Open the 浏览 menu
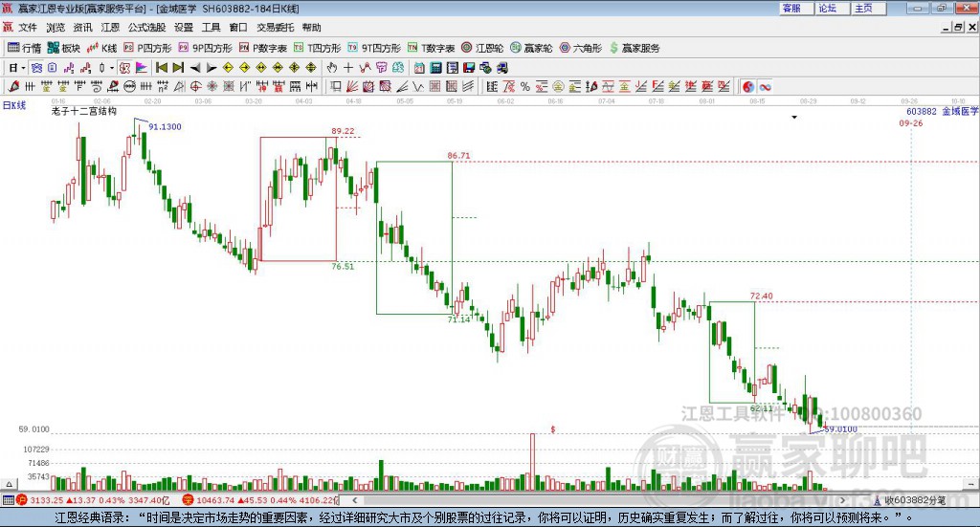This screenshot has height=527, width=980. (x=55, y=27)
